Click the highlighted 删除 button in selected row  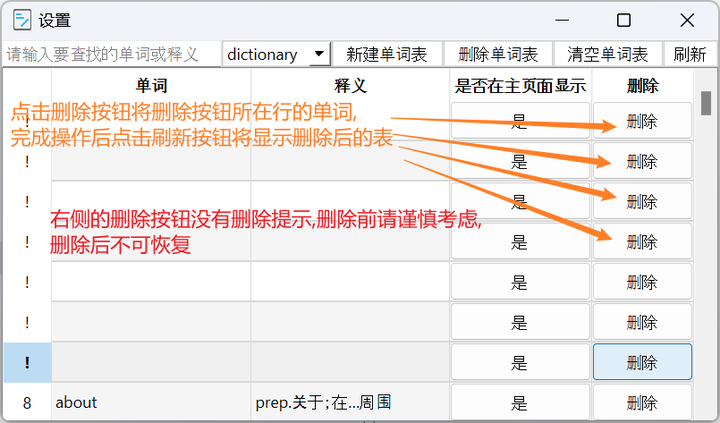tap(642, 362)
